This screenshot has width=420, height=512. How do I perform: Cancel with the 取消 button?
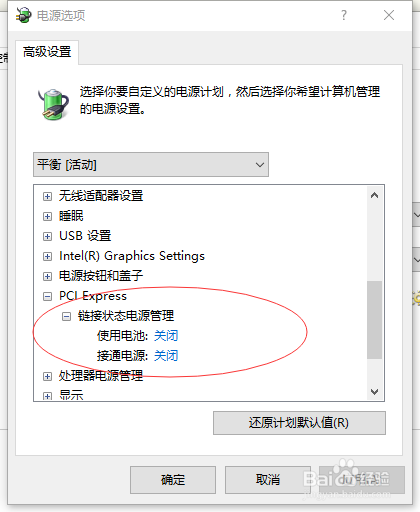coord(268,480)
